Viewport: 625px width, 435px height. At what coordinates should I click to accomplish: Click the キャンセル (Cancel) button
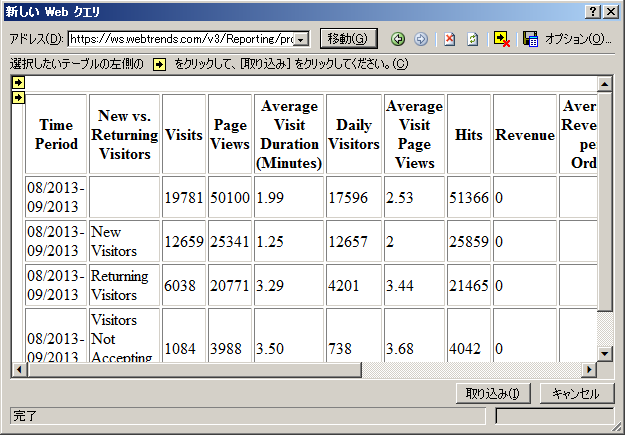click(x=575, y=393)
